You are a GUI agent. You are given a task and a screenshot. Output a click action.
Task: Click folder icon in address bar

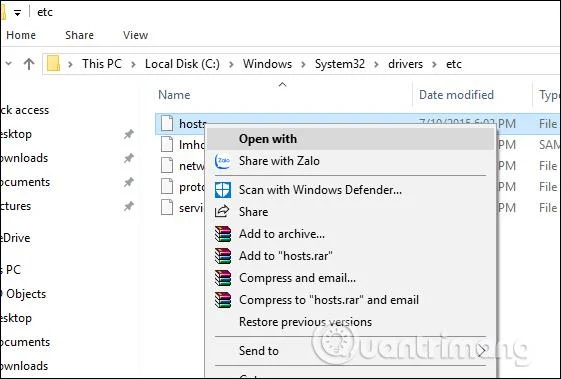point(53,64)
